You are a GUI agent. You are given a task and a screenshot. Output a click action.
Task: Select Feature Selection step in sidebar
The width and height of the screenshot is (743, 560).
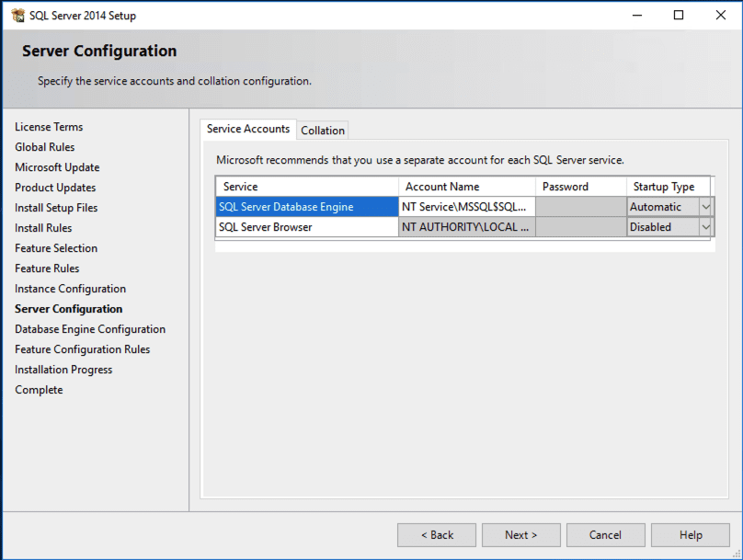coord(56,248)
